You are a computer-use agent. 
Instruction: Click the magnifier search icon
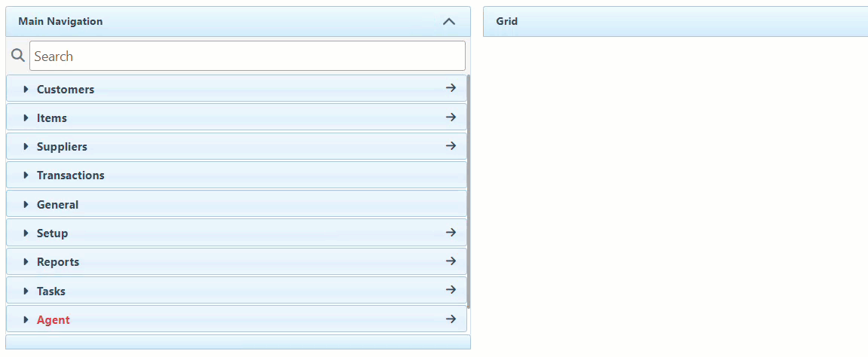tap(18, 56)
